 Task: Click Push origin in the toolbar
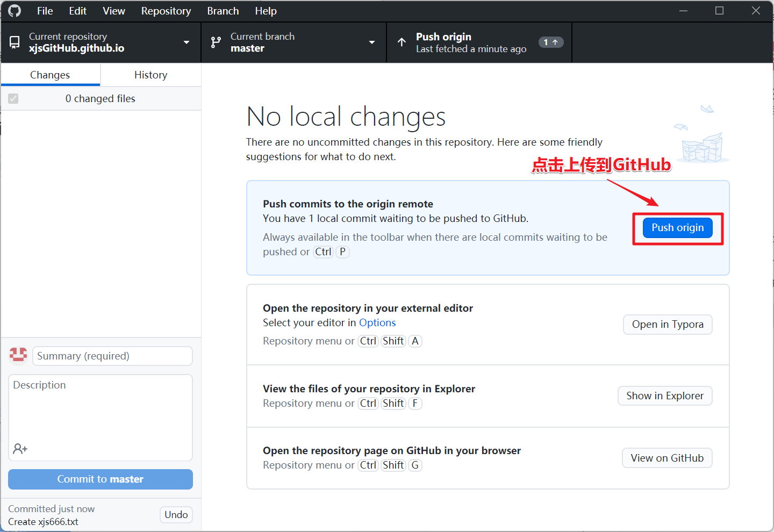coord(479,42)
